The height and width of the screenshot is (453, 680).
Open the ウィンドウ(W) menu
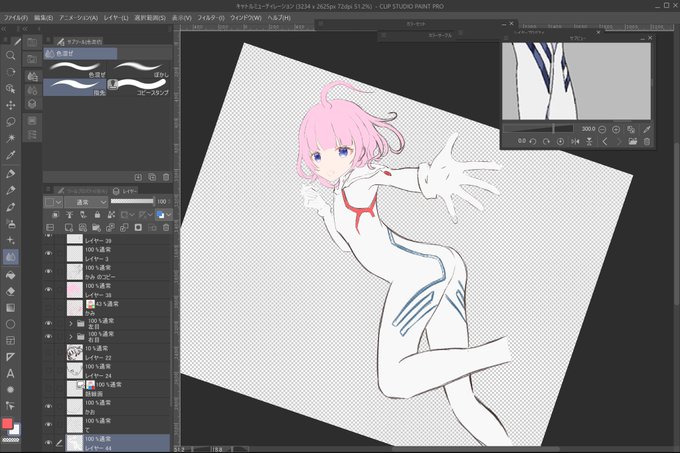(246, 18)
